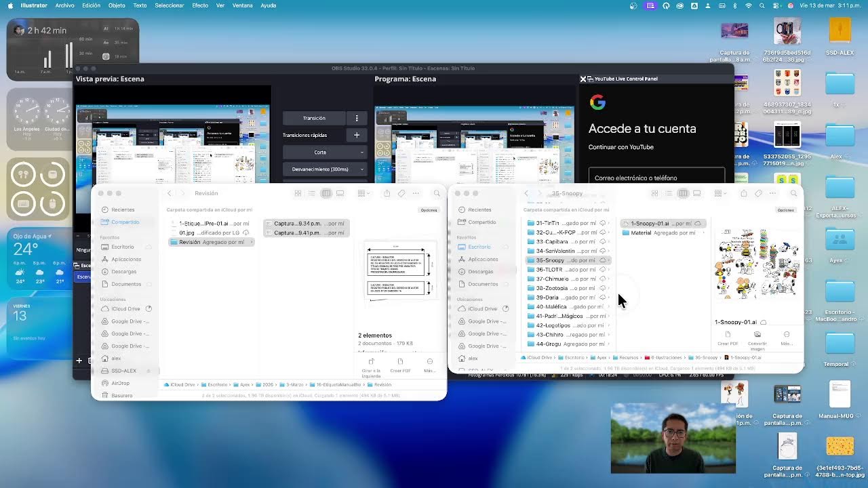
Task: Open the Archivo menu
Action: pyautogui.click(x=65, y=5)
